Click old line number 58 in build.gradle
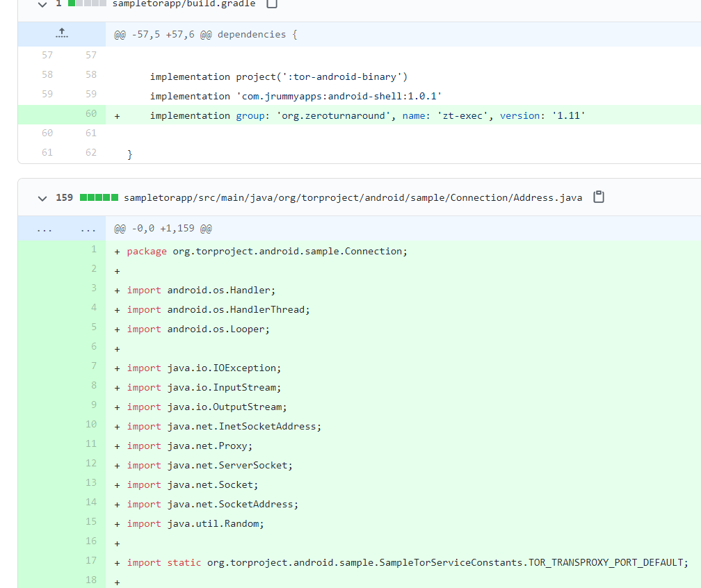Viewport: 701px width, 588px height. [47, 74]
